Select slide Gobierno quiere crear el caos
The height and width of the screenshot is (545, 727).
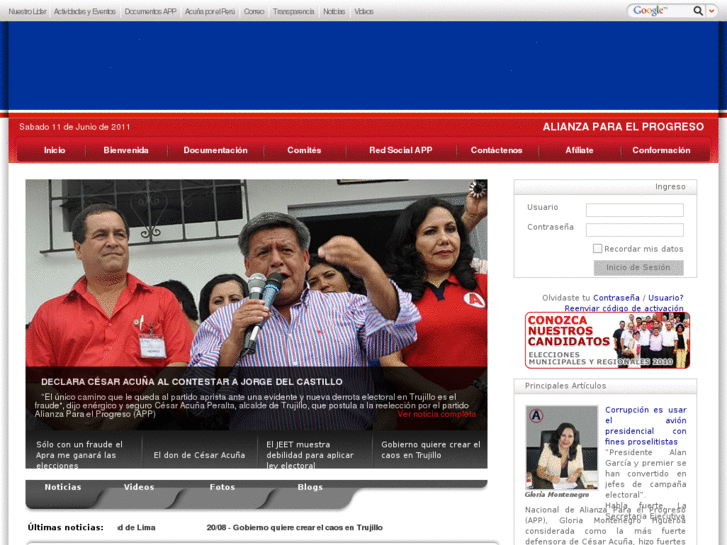430,450
